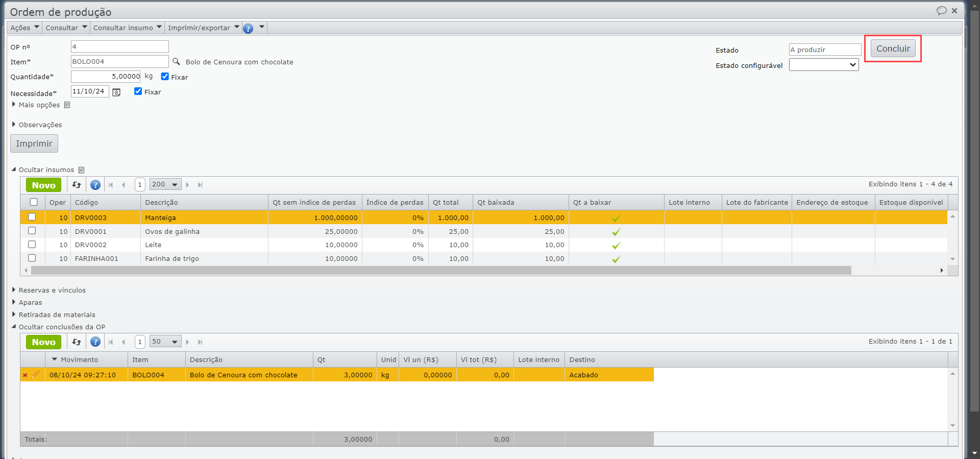Screen dimensions: 980x459
Task: Collapse the Ocultar insumos section
Action: point(43,170)
